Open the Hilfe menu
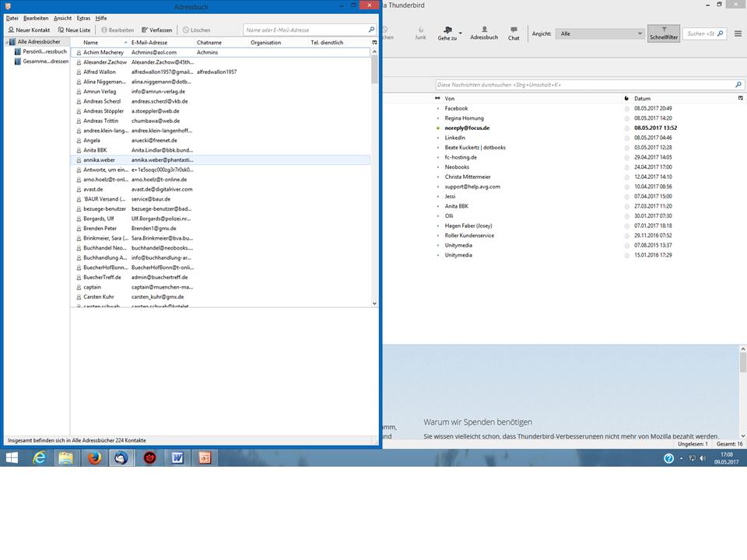Image resolution: width=747 pixels, height=560 pixels. coord(101,18)
